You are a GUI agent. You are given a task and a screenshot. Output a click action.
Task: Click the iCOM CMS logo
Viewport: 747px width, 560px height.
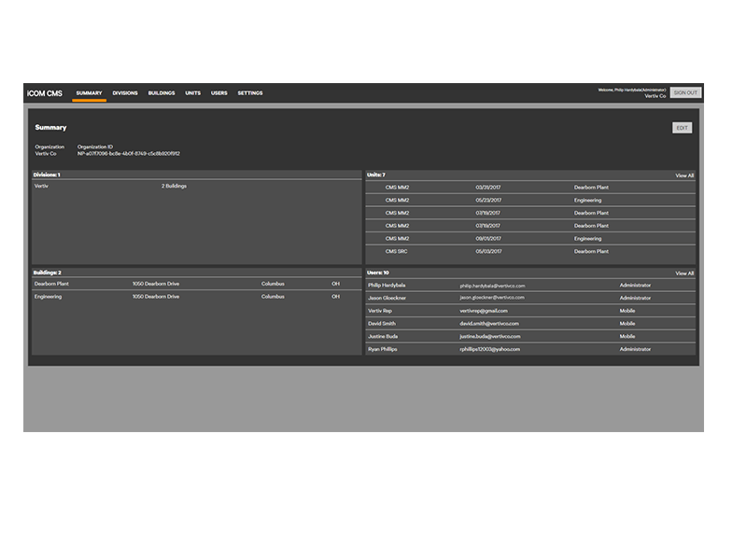[45, 93]
